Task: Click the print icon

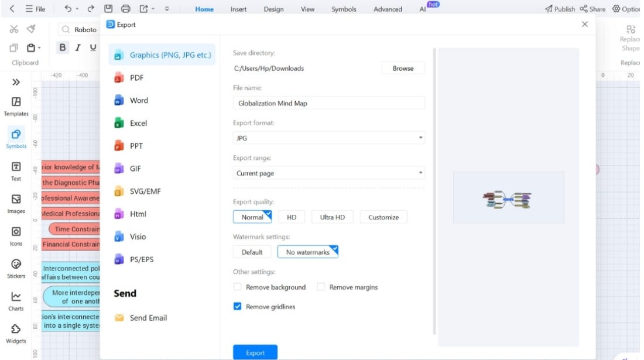Action: (126, 9)
